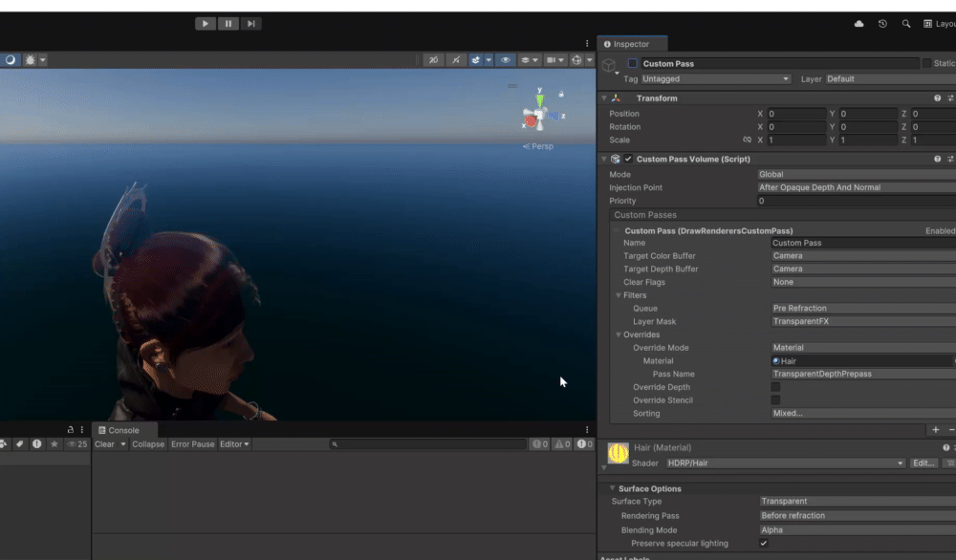
Task: Click the Rotation Y field
Action: (868, 127)
